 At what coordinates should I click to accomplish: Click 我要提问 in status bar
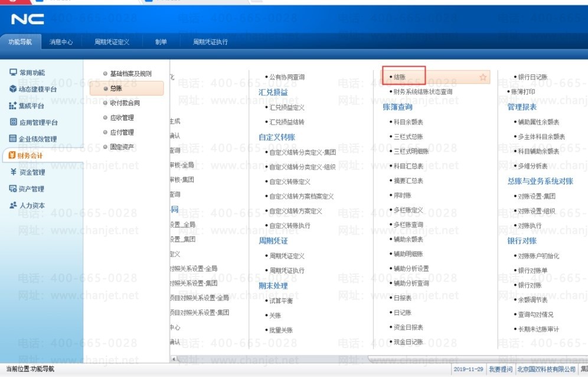[501, 369]
